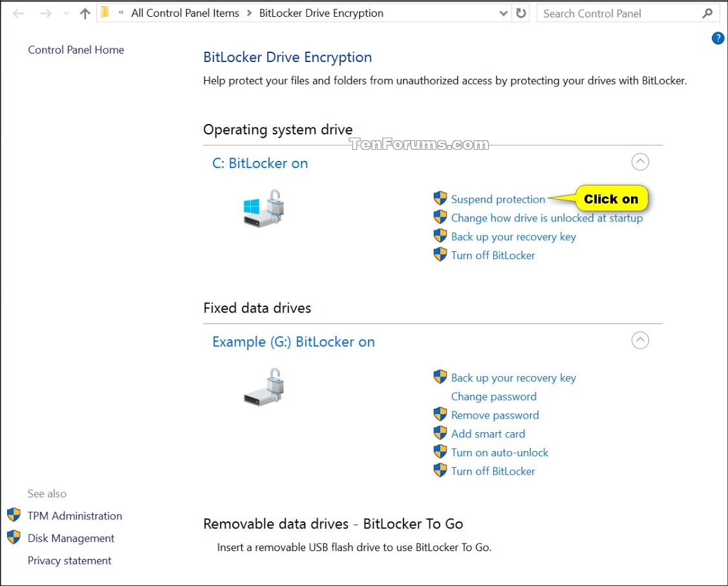Click the folder icon in address bar

[x=105, y=12]
